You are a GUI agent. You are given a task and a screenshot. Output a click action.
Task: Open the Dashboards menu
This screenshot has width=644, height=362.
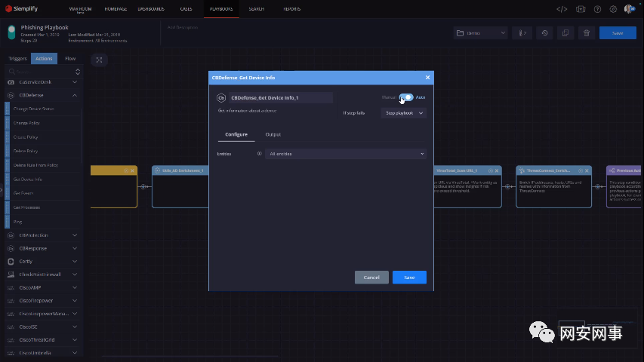tap(151, 9)
